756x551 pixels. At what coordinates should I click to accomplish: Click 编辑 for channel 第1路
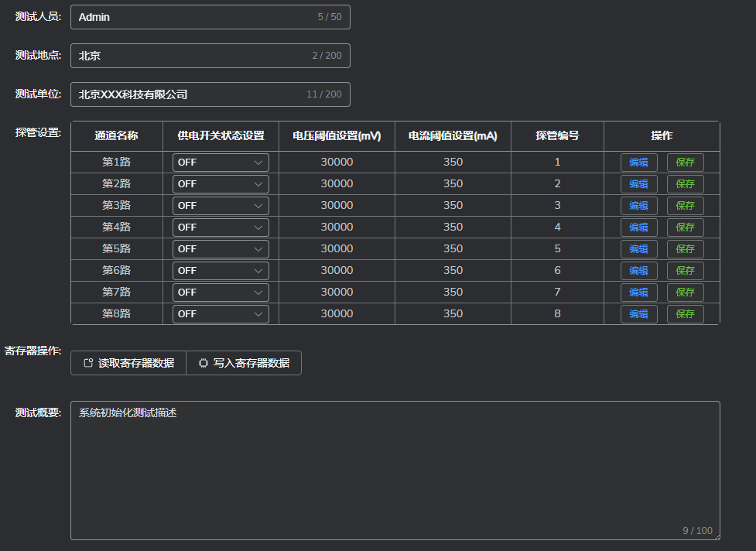(638, 163)
